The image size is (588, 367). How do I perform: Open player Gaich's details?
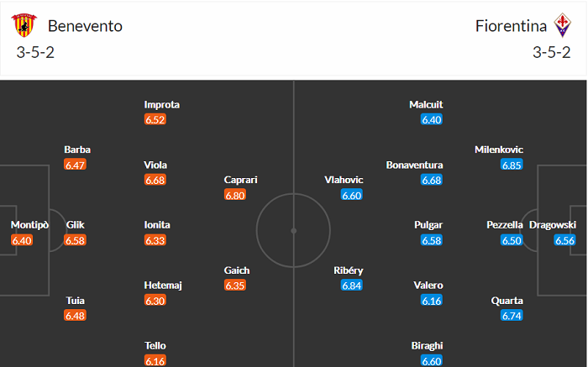click(237, 270)
